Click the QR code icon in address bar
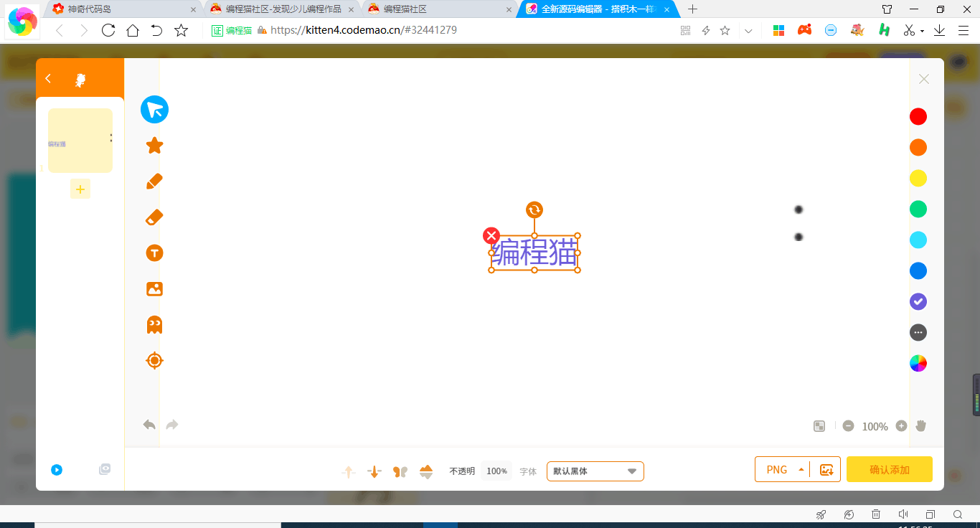The width and height of the screenshot is (980, 528). [685, 30]
